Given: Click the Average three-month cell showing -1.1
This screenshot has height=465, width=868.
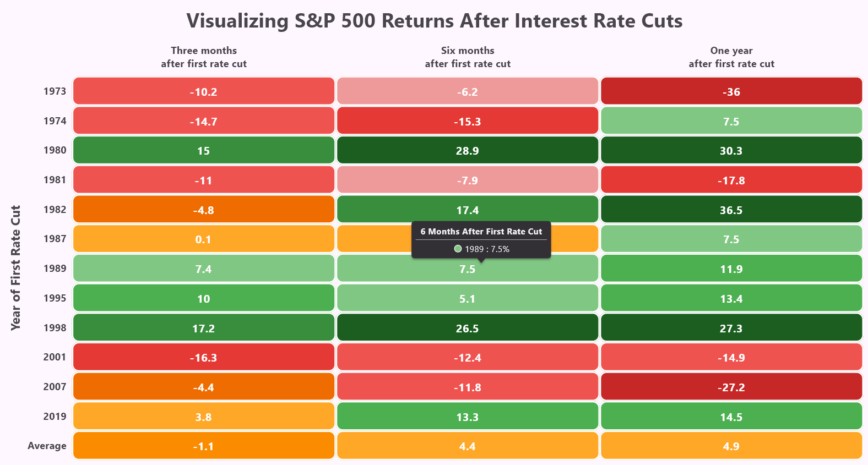Looking at the screenshot, I should point(203,446).
